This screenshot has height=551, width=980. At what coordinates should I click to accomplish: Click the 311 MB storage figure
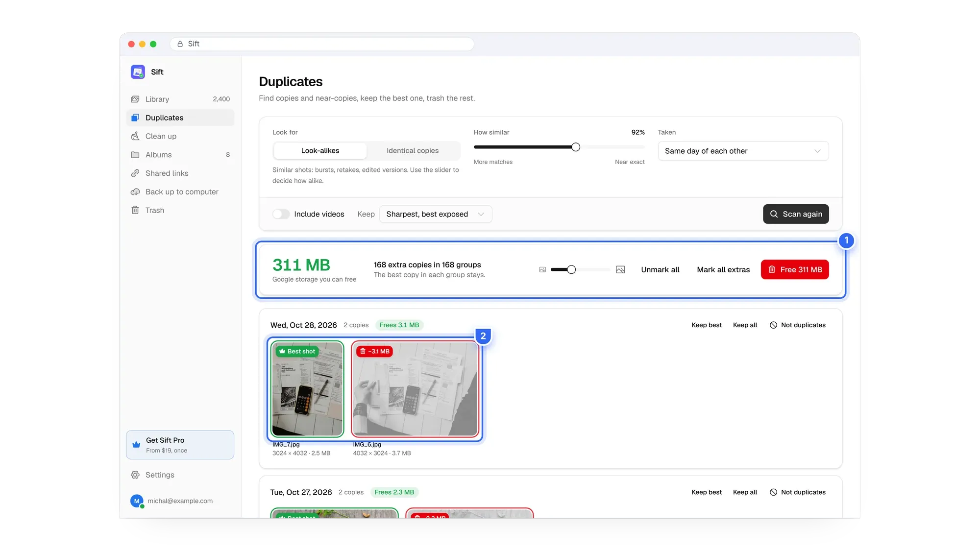click(301, 265)
